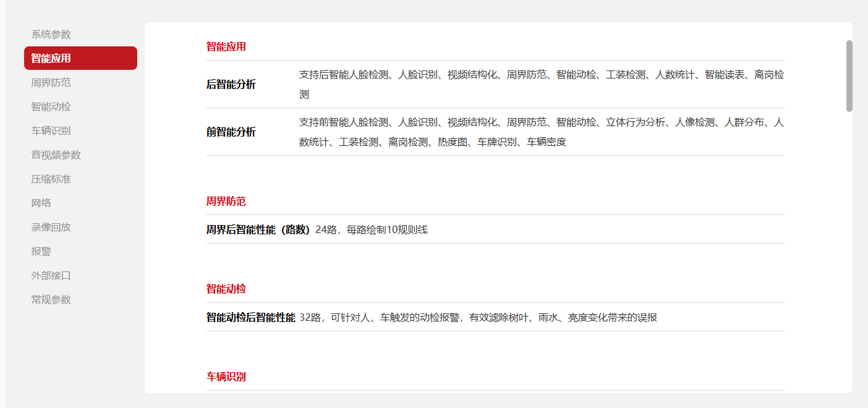
Task: Click the red 周界防范 section heading
Action: tap(226, 202)
